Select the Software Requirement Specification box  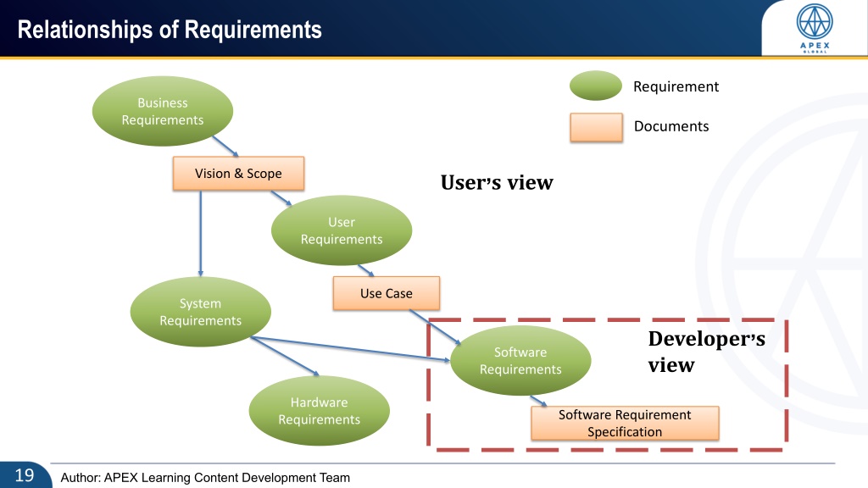[x=625, y=424]
